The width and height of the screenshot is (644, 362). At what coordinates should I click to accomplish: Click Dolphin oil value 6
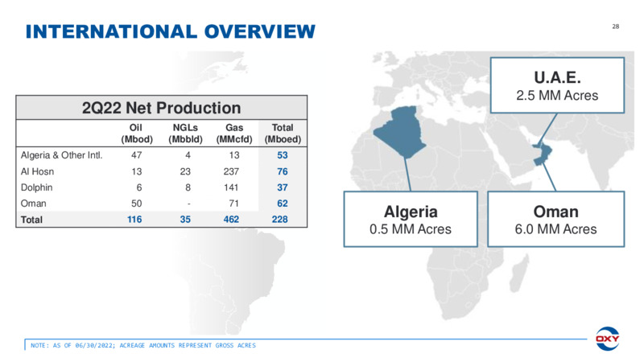[139, 187]
